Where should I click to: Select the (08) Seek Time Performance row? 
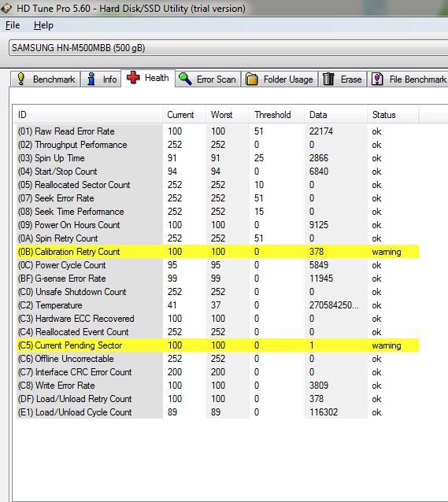[x=217, y=212]
